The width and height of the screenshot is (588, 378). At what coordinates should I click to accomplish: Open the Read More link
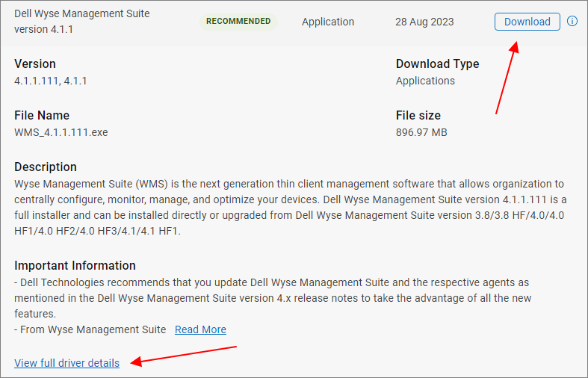(x=200, y=329)
